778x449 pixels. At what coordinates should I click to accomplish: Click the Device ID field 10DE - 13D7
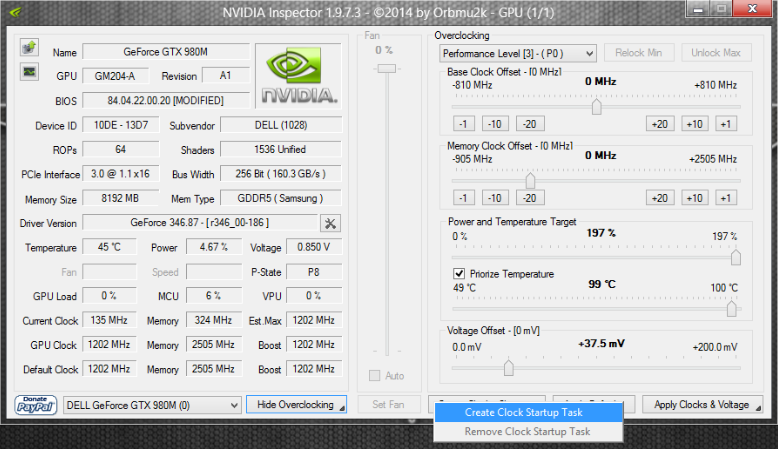[121, 125]
